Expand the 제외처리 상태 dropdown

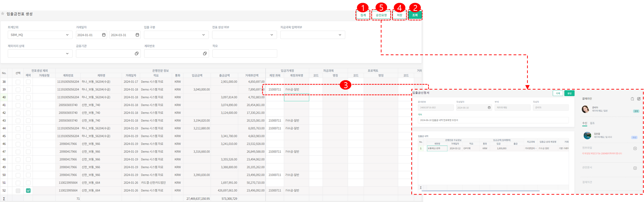pos(40,54)
